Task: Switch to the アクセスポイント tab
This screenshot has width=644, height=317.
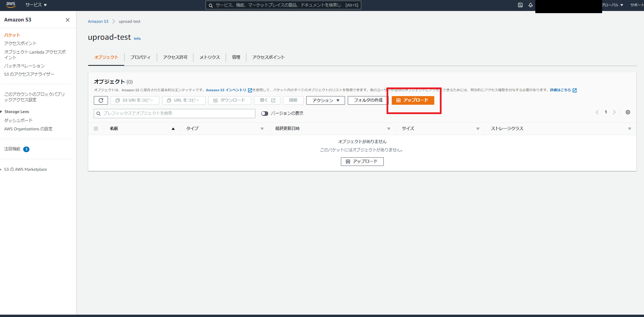Action: [269, 57]
